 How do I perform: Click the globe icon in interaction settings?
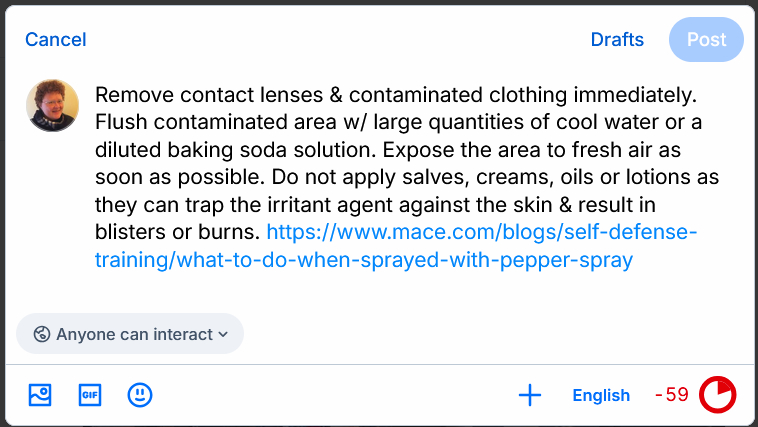point(41,334)
